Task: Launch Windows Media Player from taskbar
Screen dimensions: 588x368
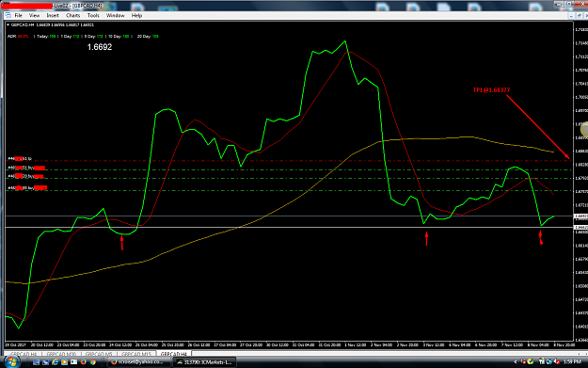Action: tap(65, 362)
